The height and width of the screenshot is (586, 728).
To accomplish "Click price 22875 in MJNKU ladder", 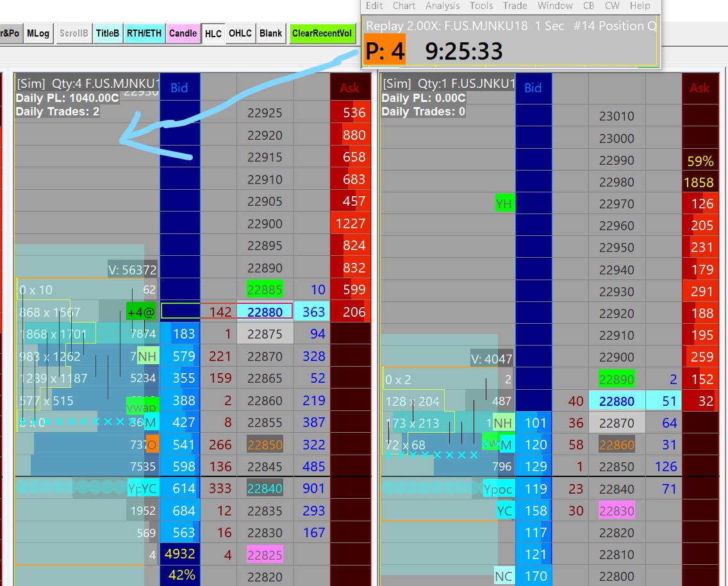I will [265, 334].
